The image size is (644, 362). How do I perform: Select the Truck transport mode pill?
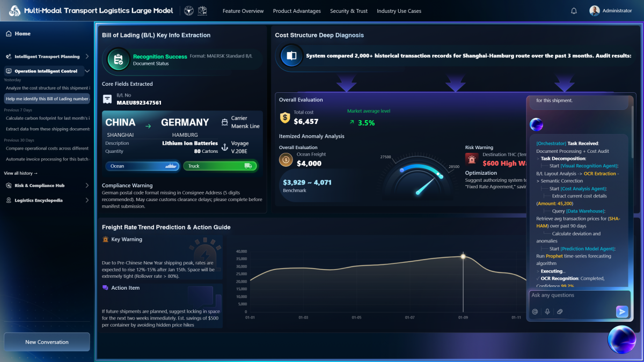(x=220, y=166)
